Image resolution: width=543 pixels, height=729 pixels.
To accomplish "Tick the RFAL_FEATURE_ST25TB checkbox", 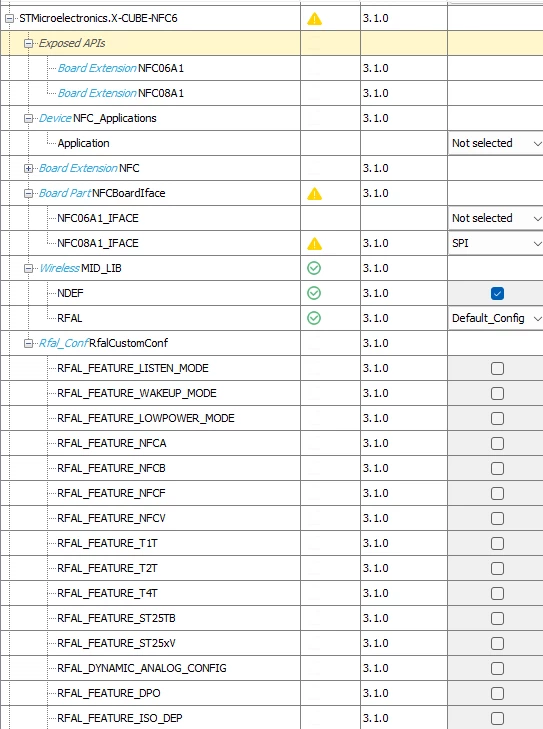I will click(497, 618).
